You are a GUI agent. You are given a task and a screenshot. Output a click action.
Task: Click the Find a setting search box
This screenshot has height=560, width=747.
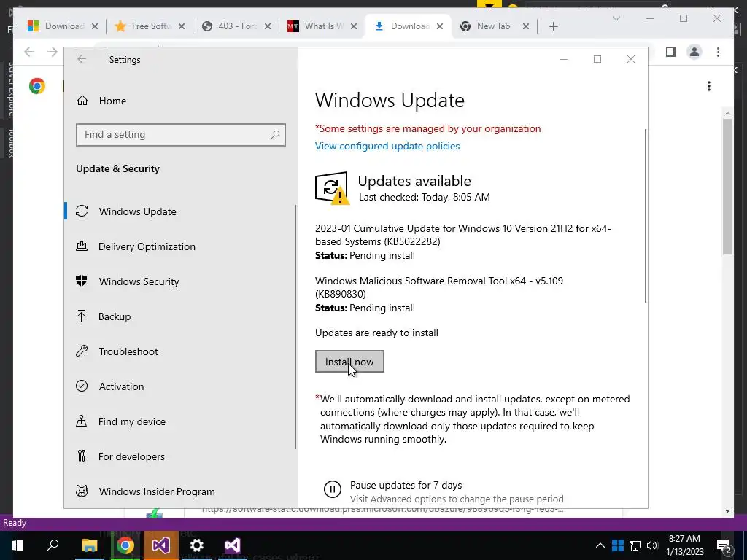(181, 135)
